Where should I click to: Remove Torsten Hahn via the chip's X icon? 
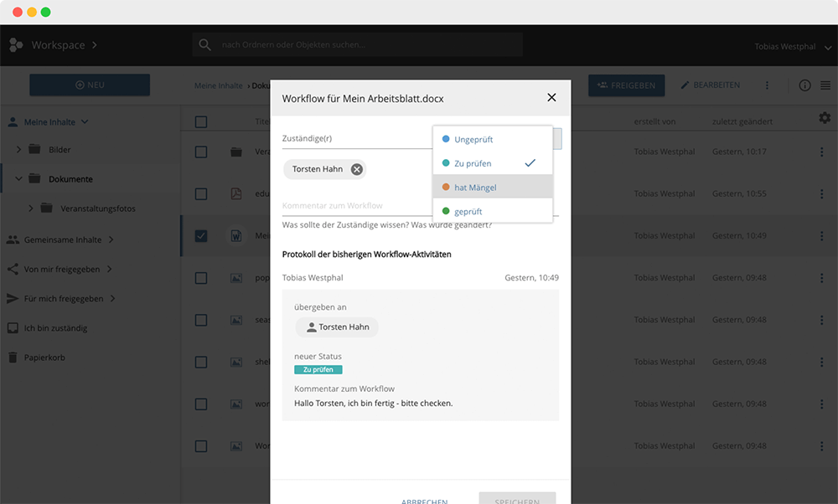click(355, 168)
